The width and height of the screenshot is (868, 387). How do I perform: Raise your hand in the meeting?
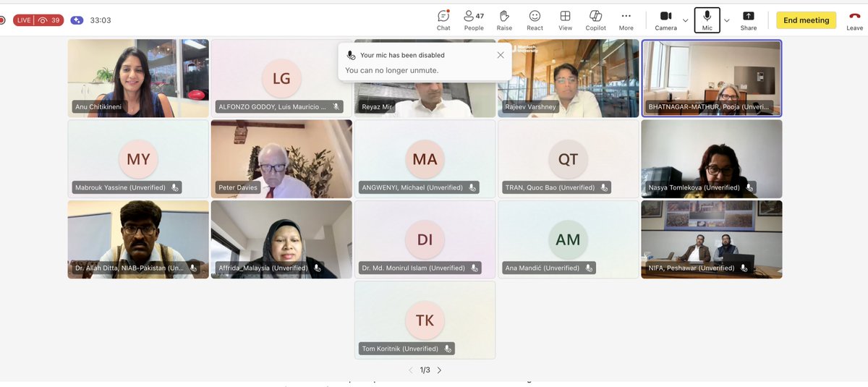pos(504,20)
